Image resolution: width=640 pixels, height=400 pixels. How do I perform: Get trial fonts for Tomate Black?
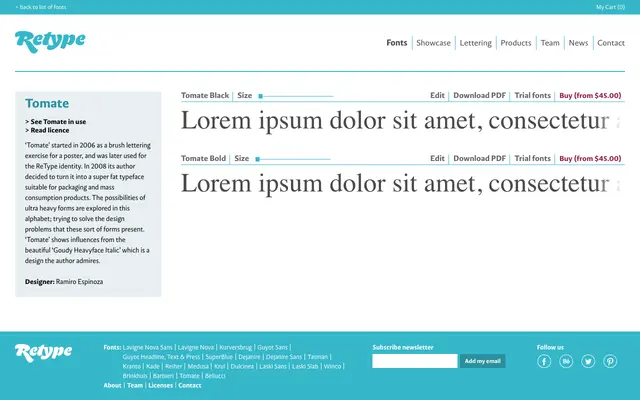tap(532, 96)
